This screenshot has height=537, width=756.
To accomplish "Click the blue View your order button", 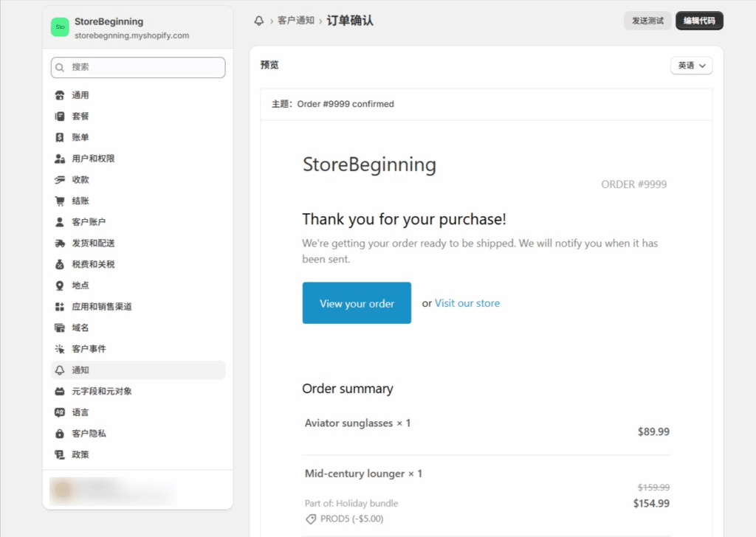I will coord(357,303).
